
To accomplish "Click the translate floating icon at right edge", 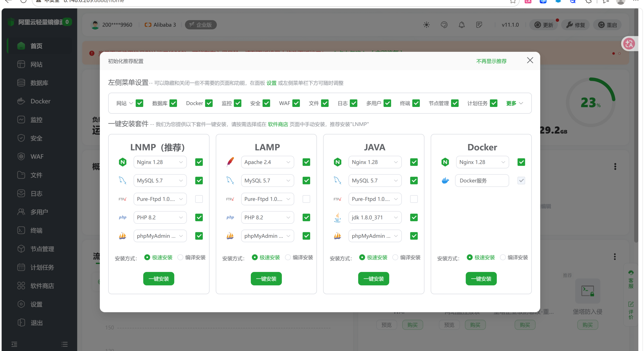I will point(629,44).
